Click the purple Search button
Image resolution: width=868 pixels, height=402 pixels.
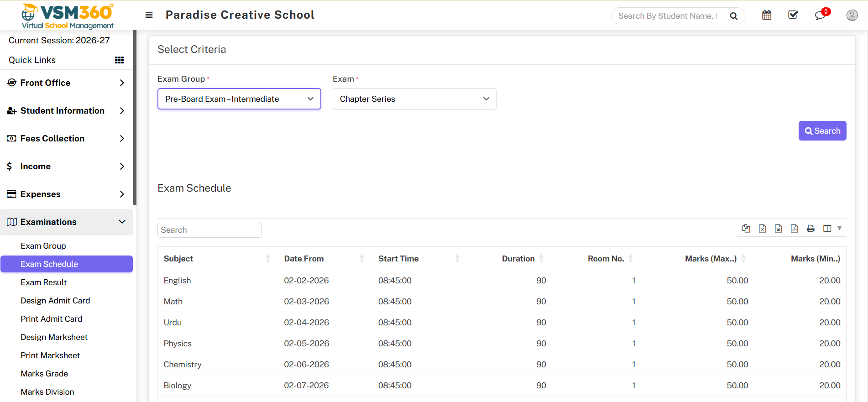tap(822, 131)
